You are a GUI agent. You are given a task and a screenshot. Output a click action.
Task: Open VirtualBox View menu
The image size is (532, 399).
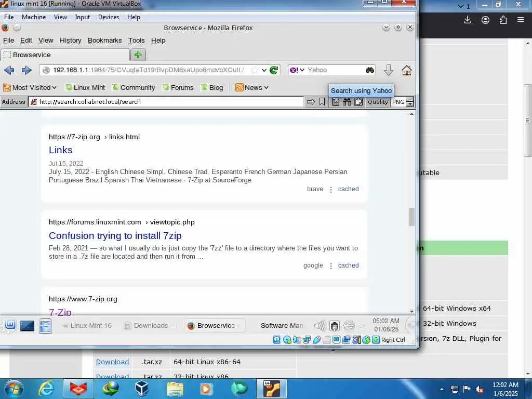(60, 17)
